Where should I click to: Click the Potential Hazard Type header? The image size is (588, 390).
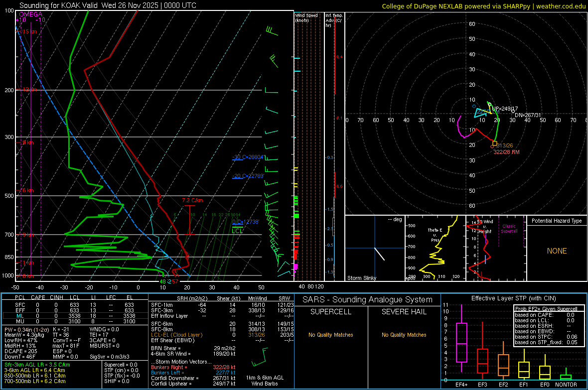(x=557, y=221)
